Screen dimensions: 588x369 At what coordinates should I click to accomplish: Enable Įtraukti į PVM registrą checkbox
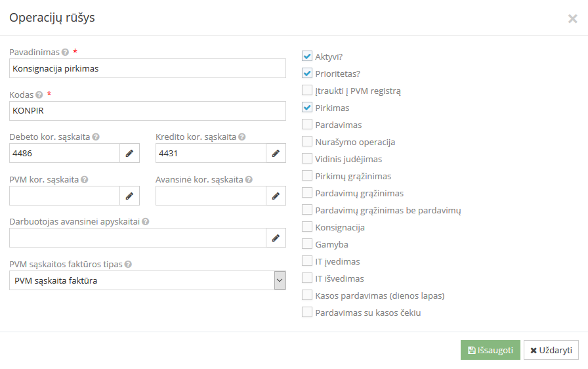coord(307,91)
